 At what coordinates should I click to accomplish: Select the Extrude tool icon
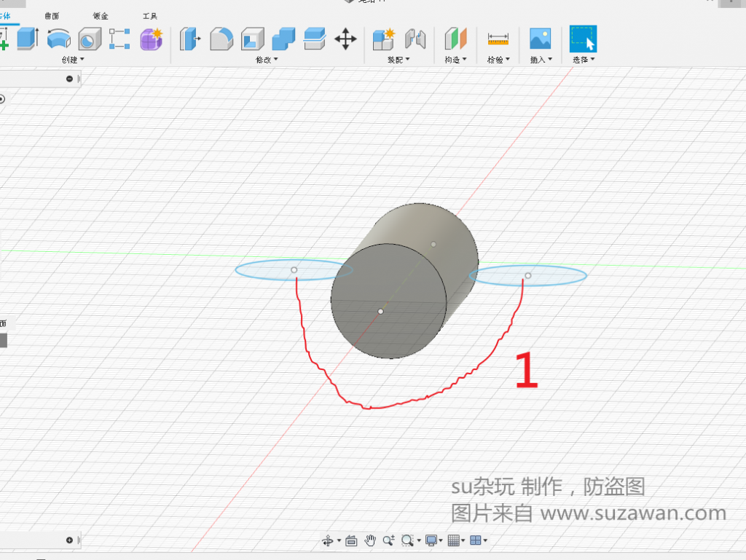tap(28, 39)
